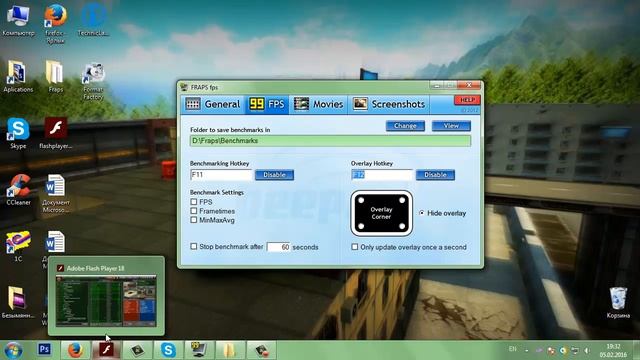Open the Корзина recycle bin

tap(618, 302)
